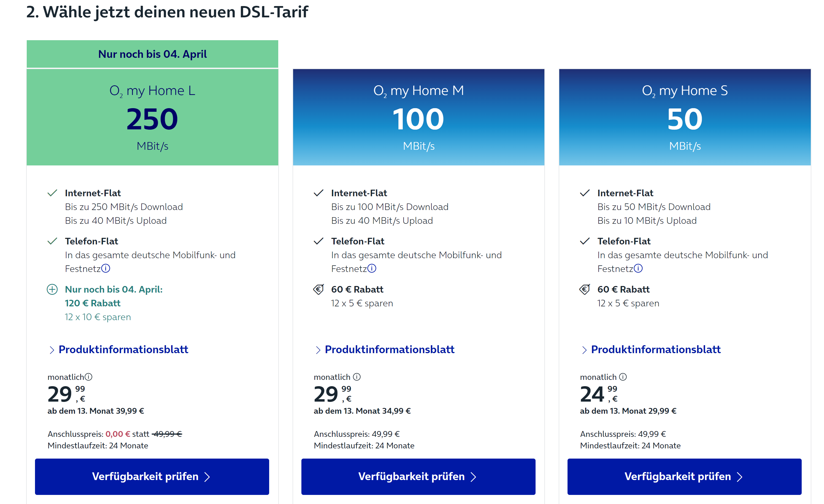
Task: Click the monatlich info icon under my Home L
Action: click(88, 377)
